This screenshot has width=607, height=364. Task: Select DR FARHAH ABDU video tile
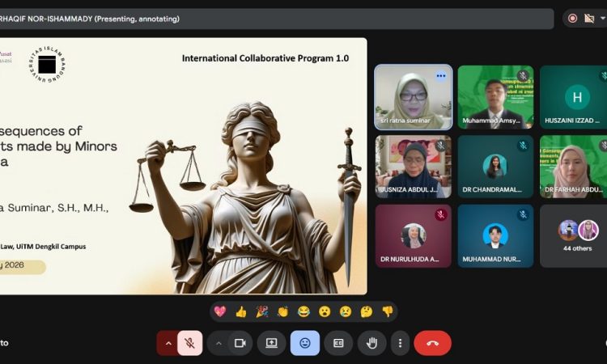[573, 167]
